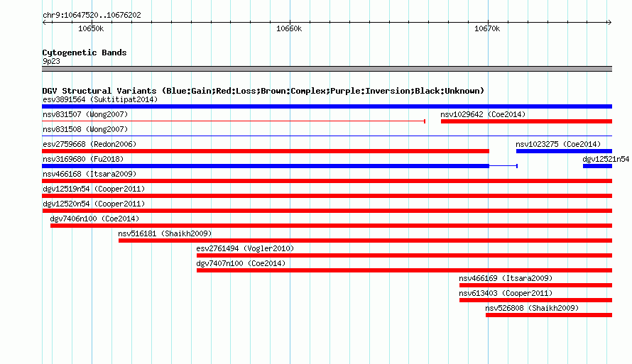The width and height of the screenshot is (632, 364).
Task: Select the red nsv466168 loss bar
Action: click(327, 181)
